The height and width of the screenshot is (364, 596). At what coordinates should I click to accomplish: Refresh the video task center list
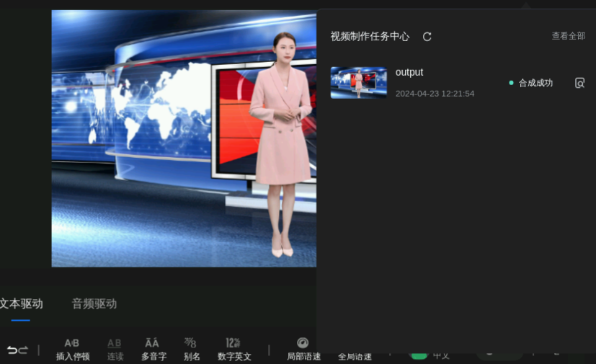427,37
